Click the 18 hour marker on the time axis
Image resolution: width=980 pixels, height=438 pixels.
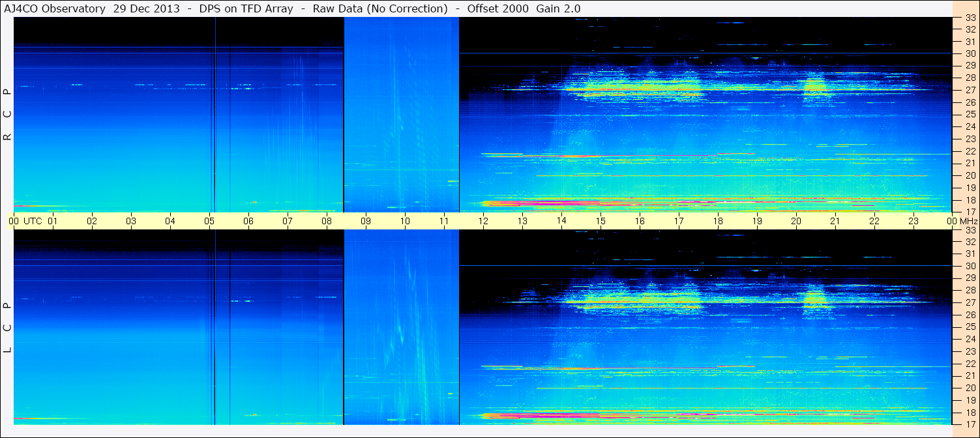coord(718,221)
